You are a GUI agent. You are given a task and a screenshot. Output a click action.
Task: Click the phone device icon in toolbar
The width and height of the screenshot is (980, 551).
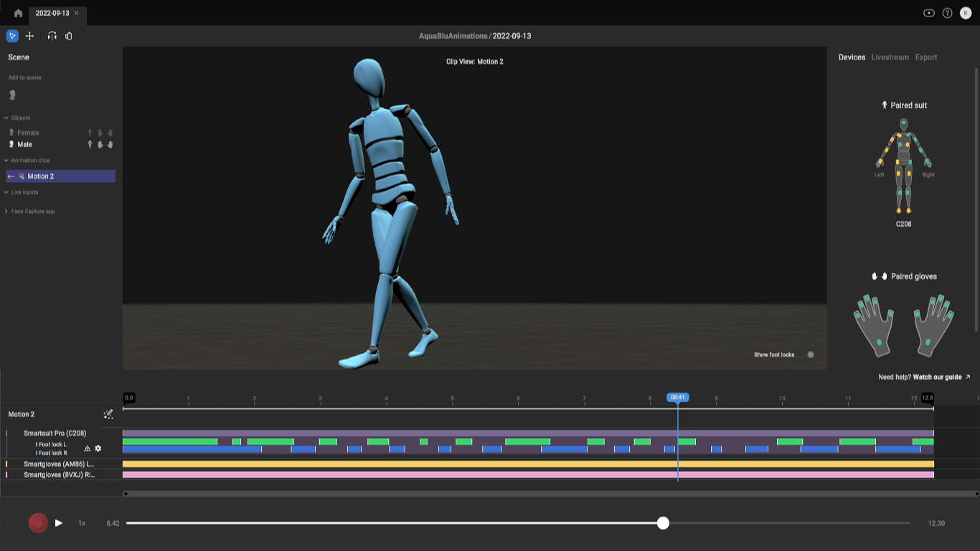[69, 36]
